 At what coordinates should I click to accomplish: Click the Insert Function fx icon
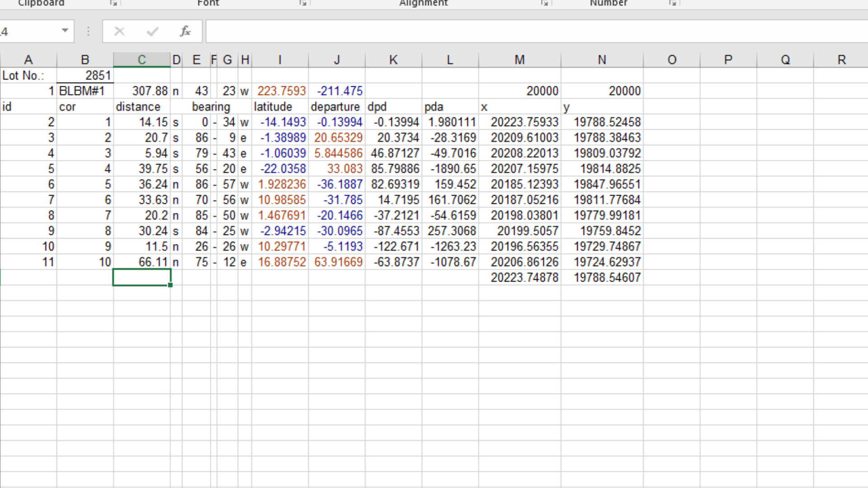185,31
